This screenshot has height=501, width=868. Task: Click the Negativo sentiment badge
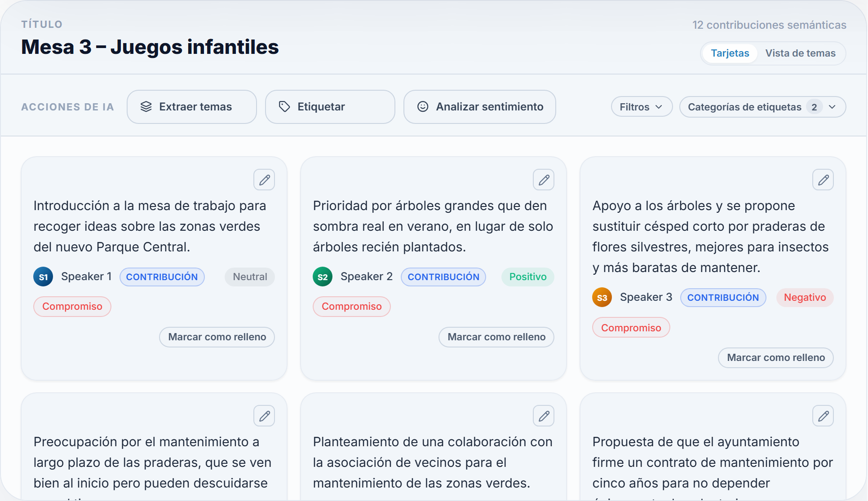805,298
